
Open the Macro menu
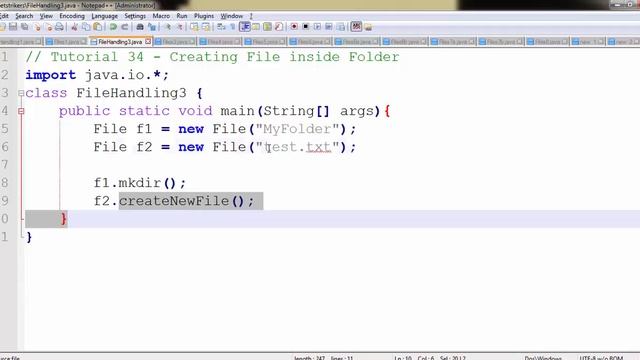point(161,16)
